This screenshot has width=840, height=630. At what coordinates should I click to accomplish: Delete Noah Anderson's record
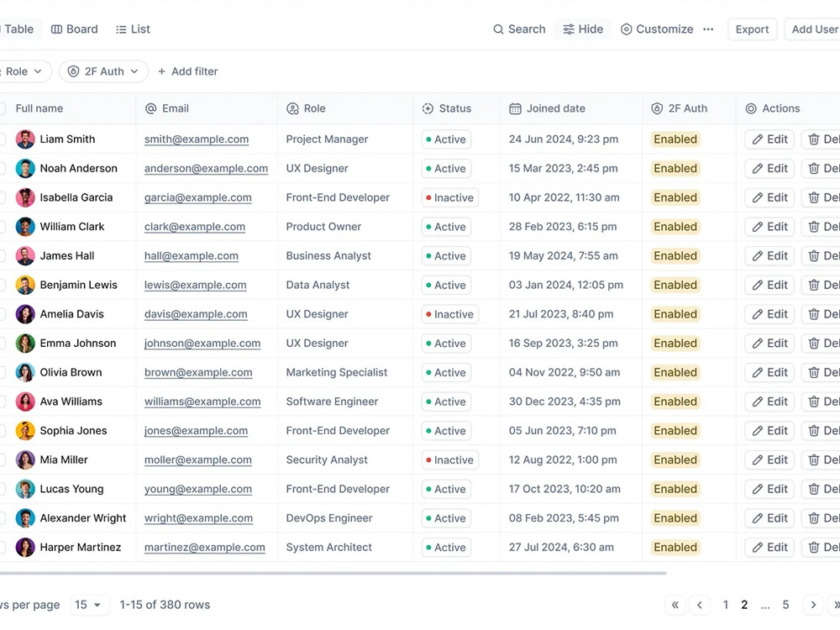tap(822, 168)
